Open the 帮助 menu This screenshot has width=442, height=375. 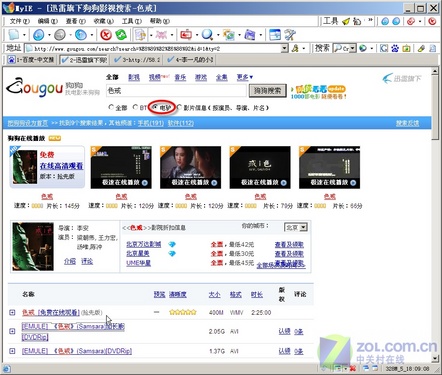point(160,21)
